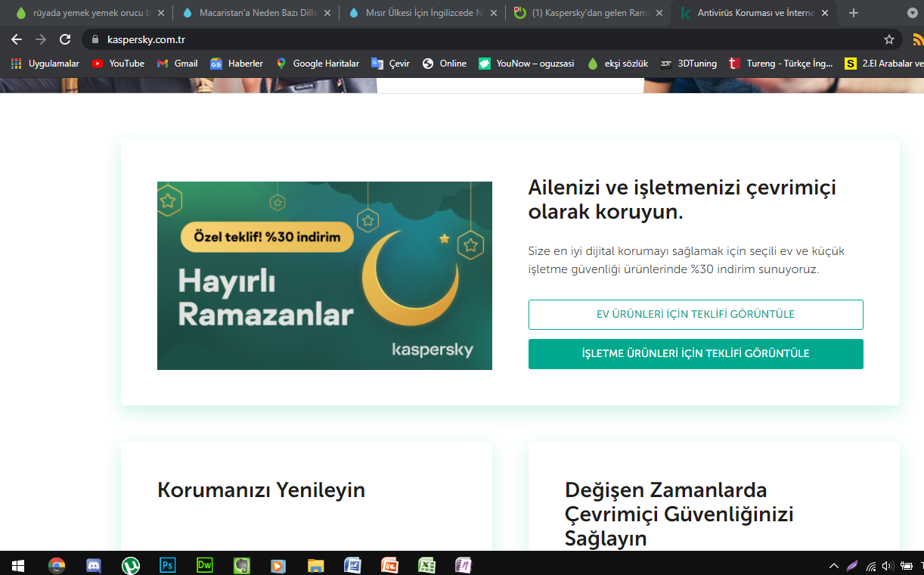Open the Google Haritalar bookmark

318,64
